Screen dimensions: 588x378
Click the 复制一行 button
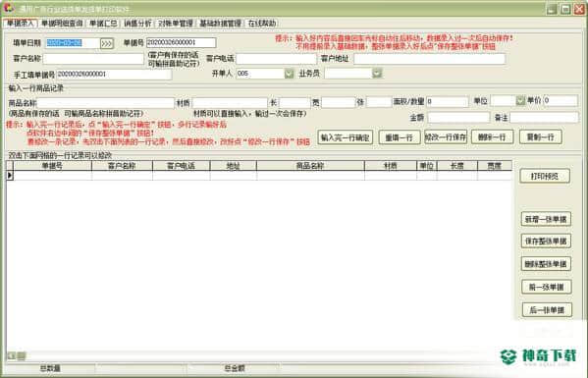coord(540,137)
